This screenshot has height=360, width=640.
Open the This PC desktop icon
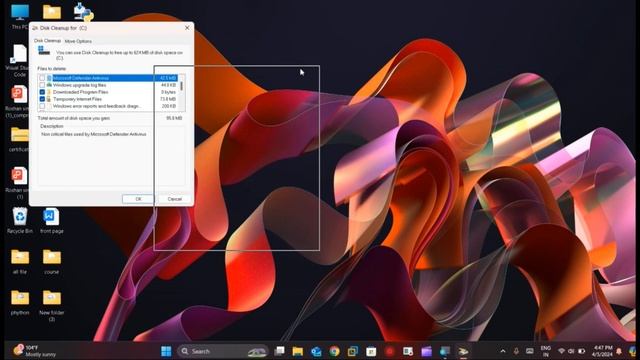20,16
